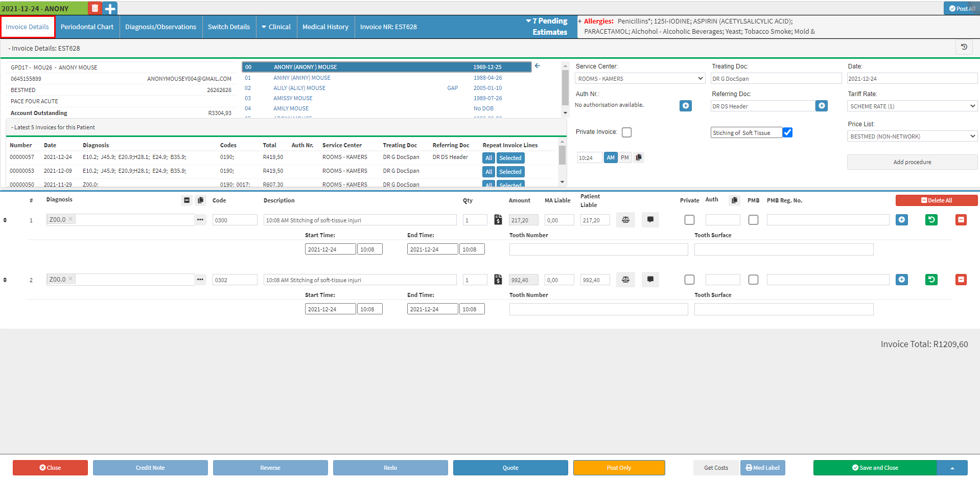980x480 pixels.
Task: Uncheck the Stiching of Soft Tissue checkbox
Action: 787,132
